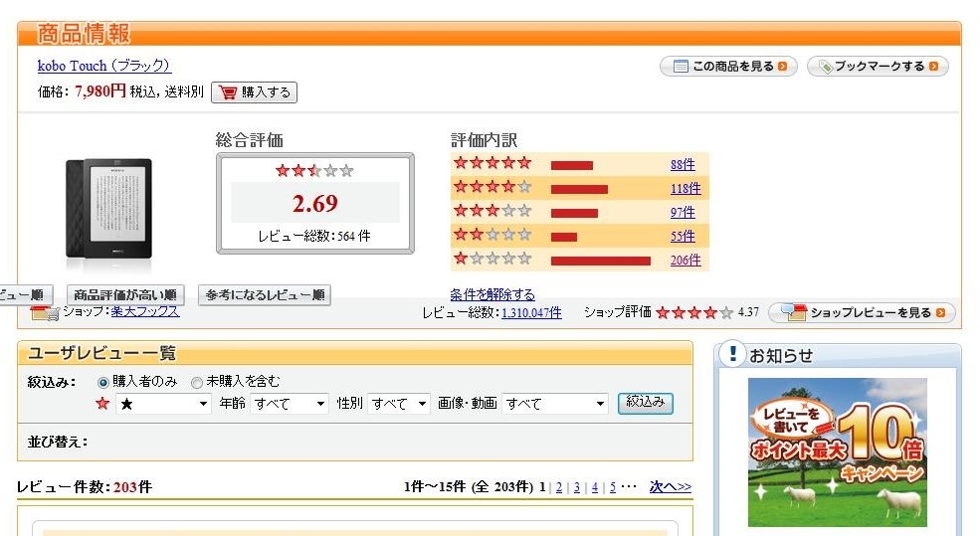This screenshot has height=536, width=980.
Task: Select the 参考になるレビュー順 sort tab
Action: (265, 295)
